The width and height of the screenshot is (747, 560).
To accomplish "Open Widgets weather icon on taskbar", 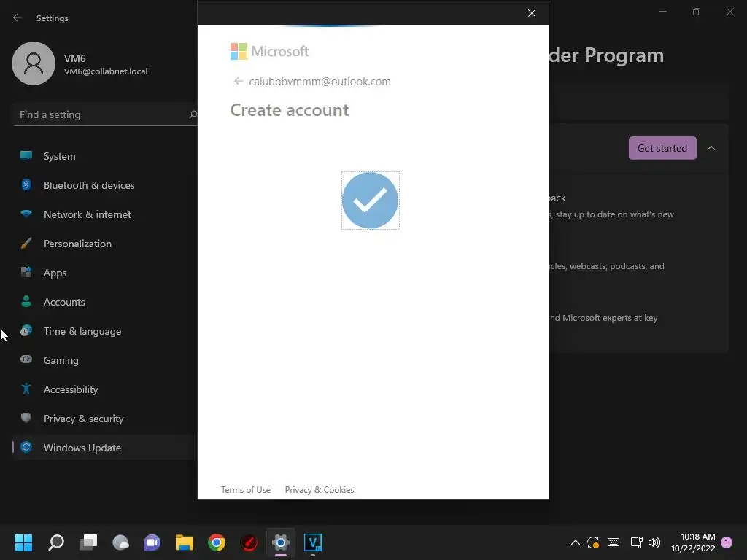I will click(x=120, y=542).
